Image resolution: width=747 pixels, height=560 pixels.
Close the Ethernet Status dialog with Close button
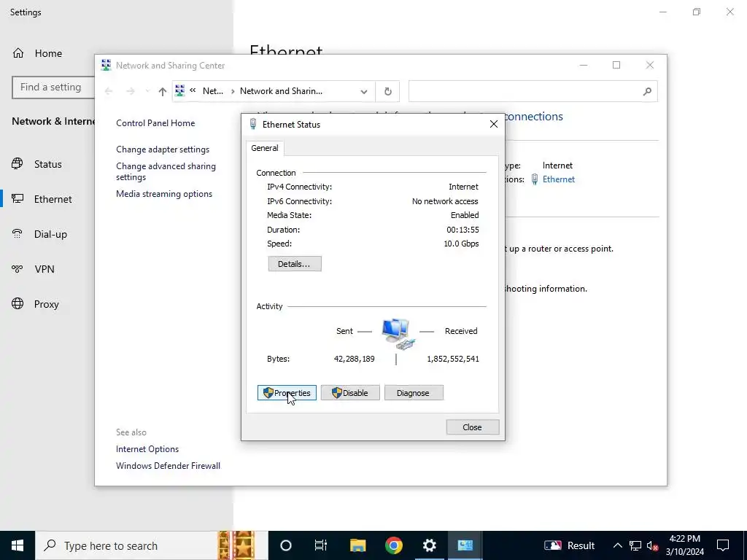[472, 427]
